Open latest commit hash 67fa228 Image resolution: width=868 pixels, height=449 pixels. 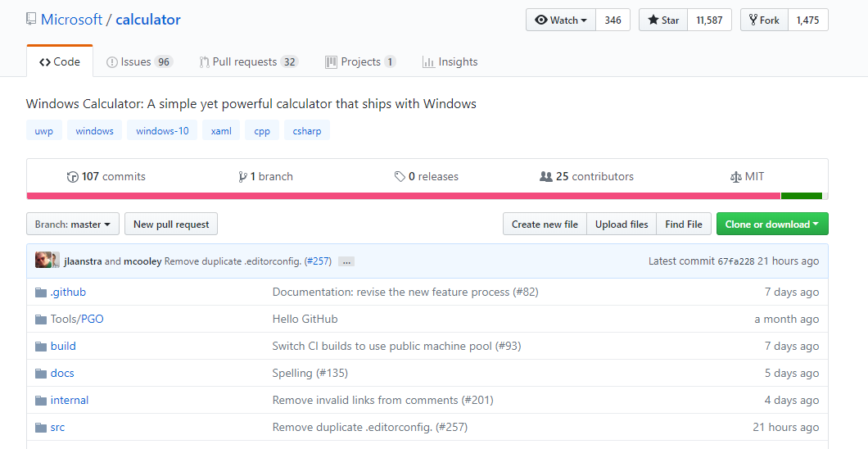[735, 261]
